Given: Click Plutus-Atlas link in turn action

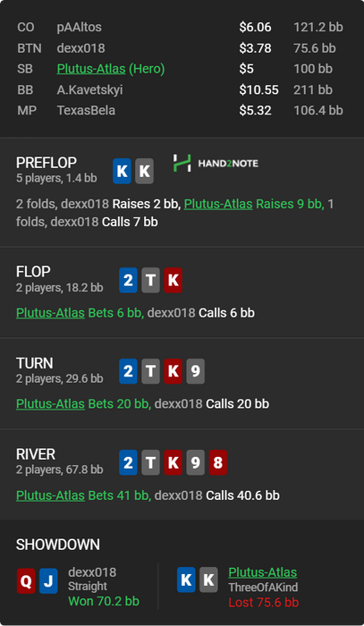Looking at the screenshot, I should (50, 403).
